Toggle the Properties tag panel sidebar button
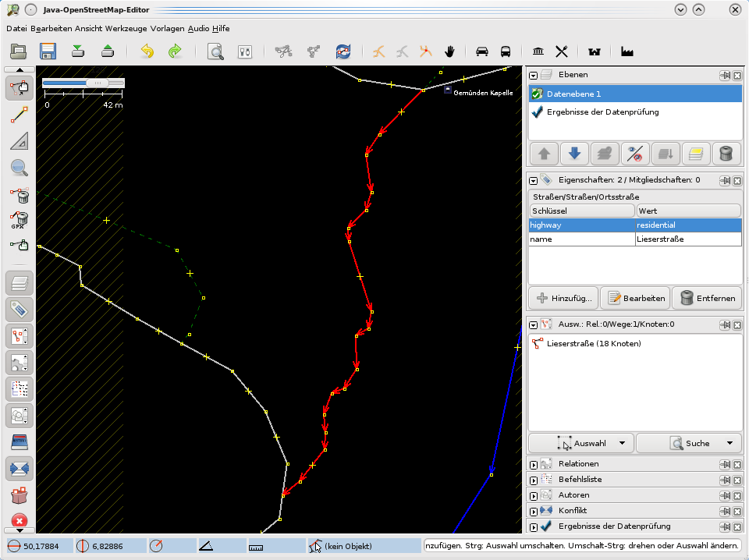This screenshot has height=560, width=749. [20, 309]
